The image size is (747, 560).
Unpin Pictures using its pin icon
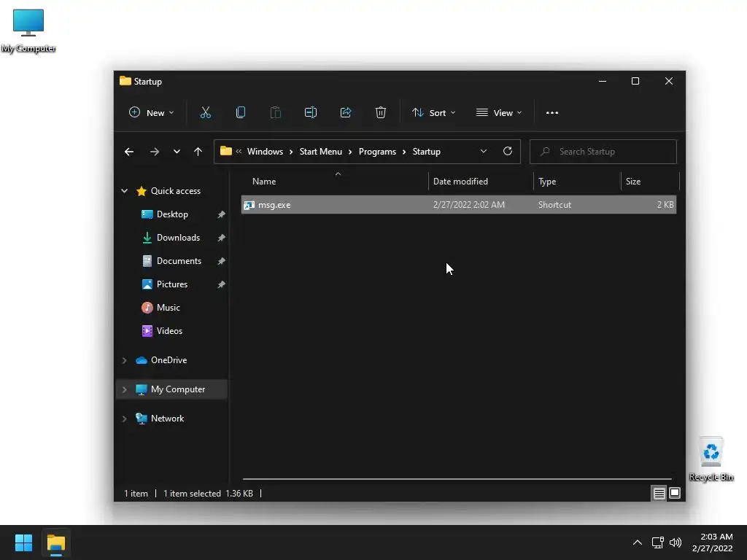pos(221,285)
